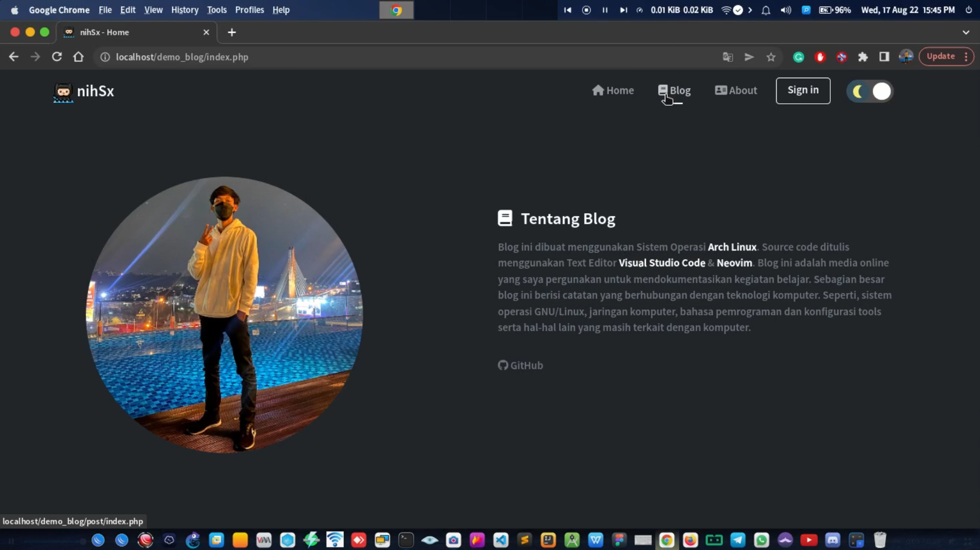
Task: Expand the tab search chevron
Action: click(x=965, y=32)
